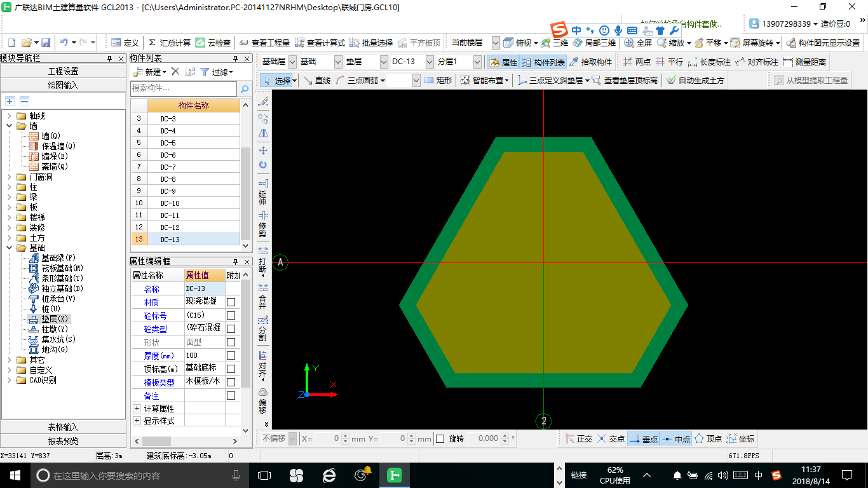Toggle the 顶标高(m) additional checkbox
Screen dimensions: 868x488
(x=231, y=369)
